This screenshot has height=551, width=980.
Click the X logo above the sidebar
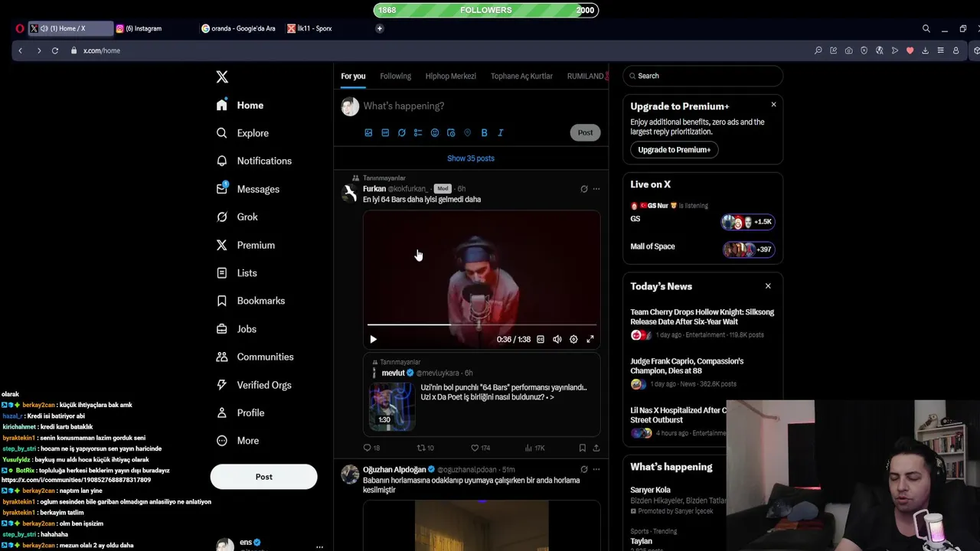pyautogui.click(x=222, y=77)
